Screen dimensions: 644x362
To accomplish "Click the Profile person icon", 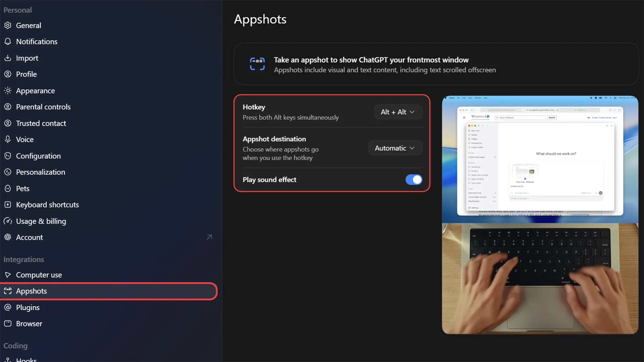I will [8, 74].
